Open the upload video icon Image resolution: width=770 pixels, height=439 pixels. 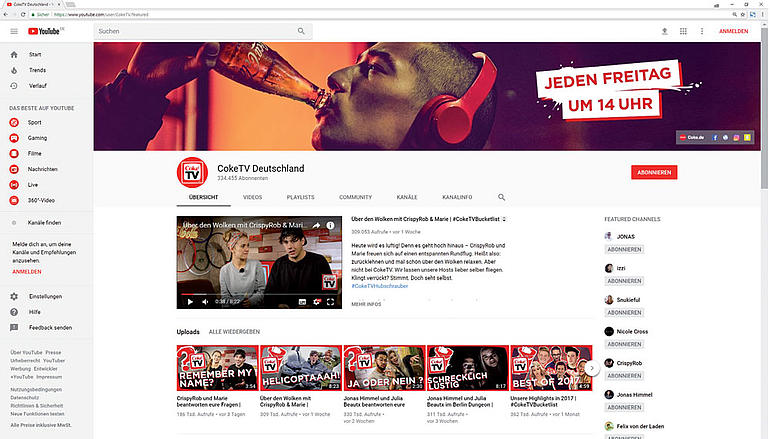pos(664,31)
